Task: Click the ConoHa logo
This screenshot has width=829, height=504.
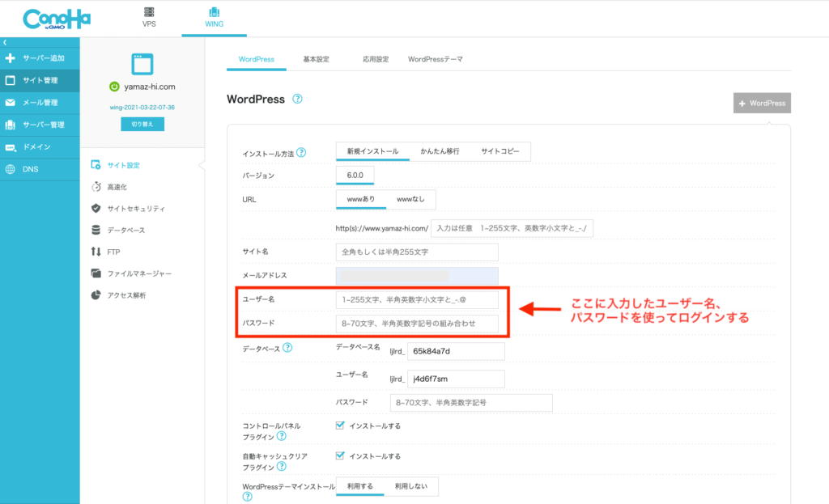Action: click(x=57, y=19)
